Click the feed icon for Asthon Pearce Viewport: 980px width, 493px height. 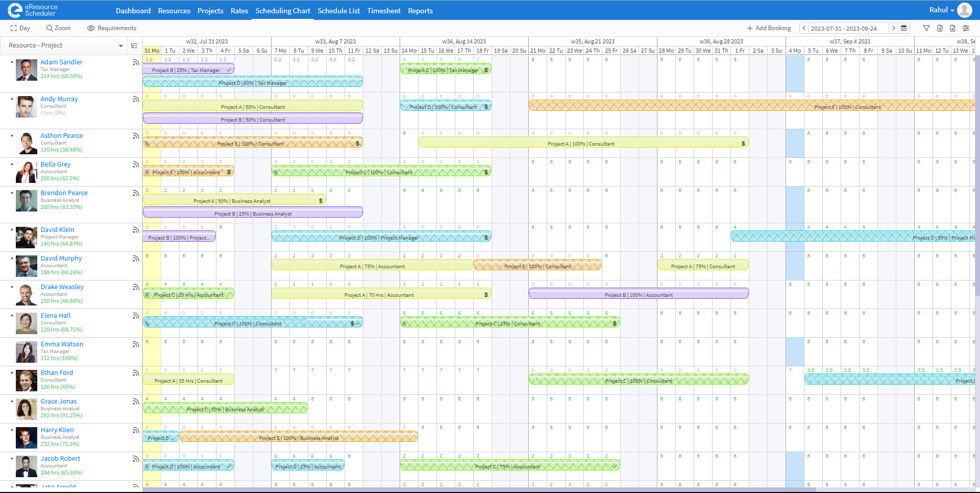136,136
